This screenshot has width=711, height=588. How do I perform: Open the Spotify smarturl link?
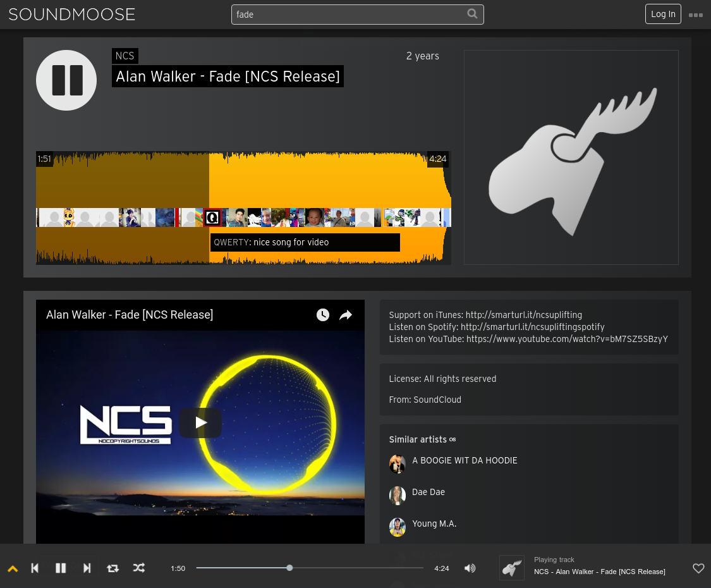click(x=532, y=327)
